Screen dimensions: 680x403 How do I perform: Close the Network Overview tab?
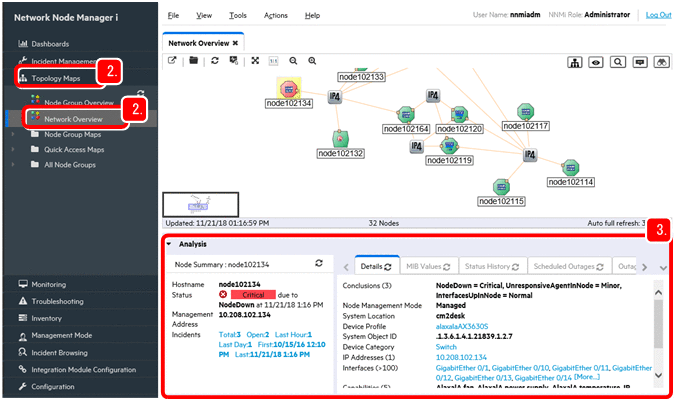click(236, 43)
